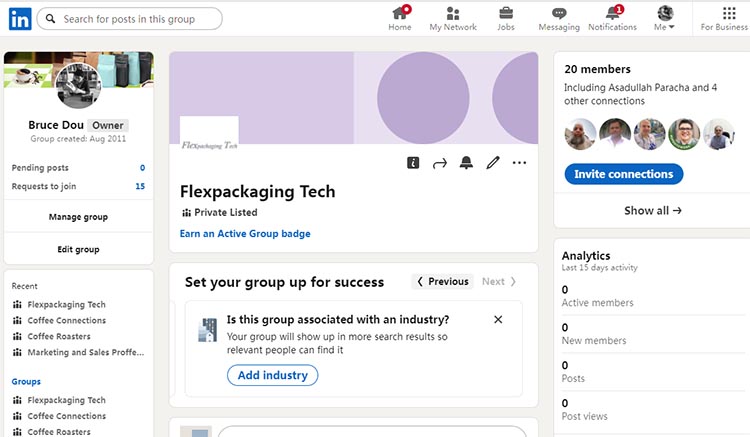
Task: Show all group members
Action: click(x=652, y=211)
